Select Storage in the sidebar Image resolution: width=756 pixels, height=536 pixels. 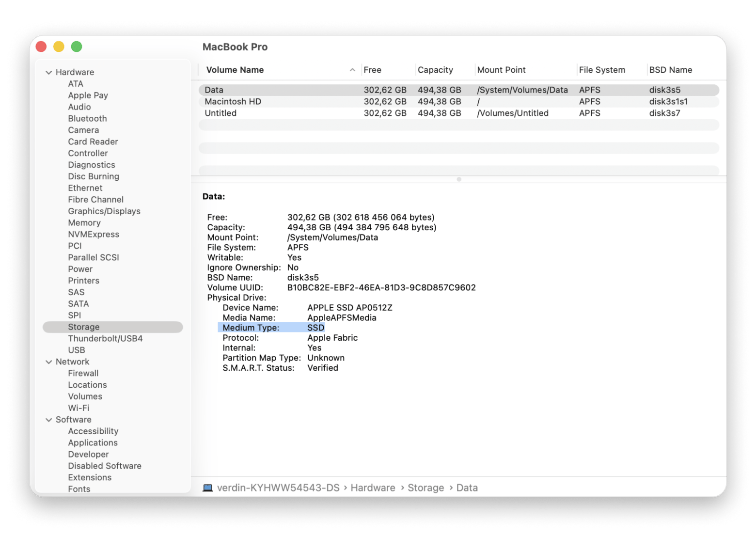pyautogui.click(x=113, y=327)
